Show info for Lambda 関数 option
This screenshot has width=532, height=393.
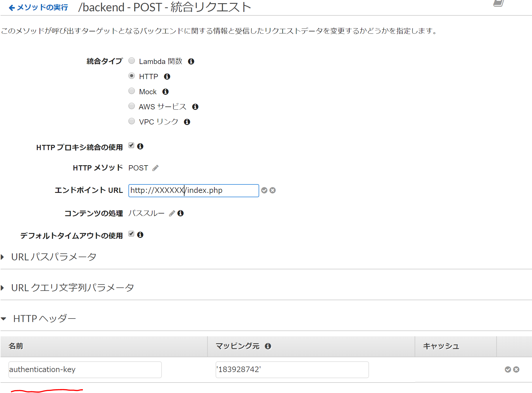coord(191,61)
